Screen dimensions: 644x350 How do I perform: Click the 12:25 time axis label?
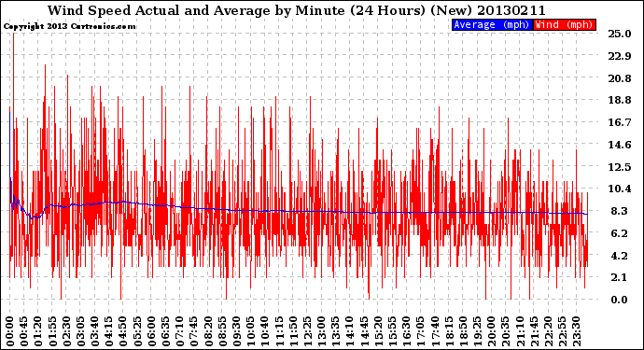[x=307, y=330]
